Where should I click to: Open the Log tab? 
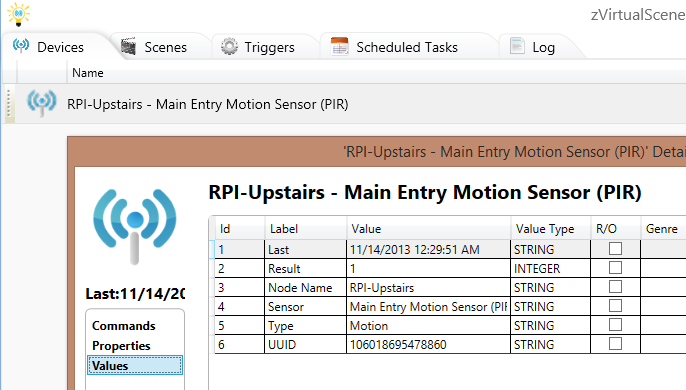coord(543,47)
